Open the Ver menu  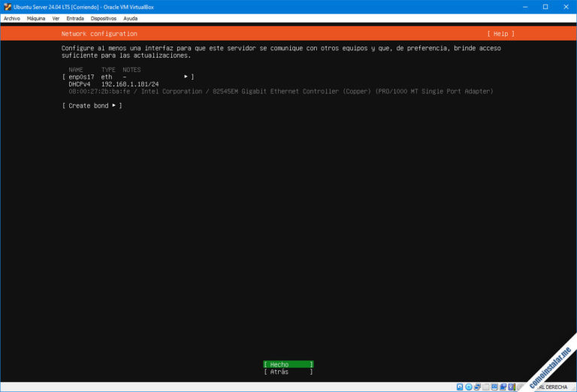click(56, 18)
